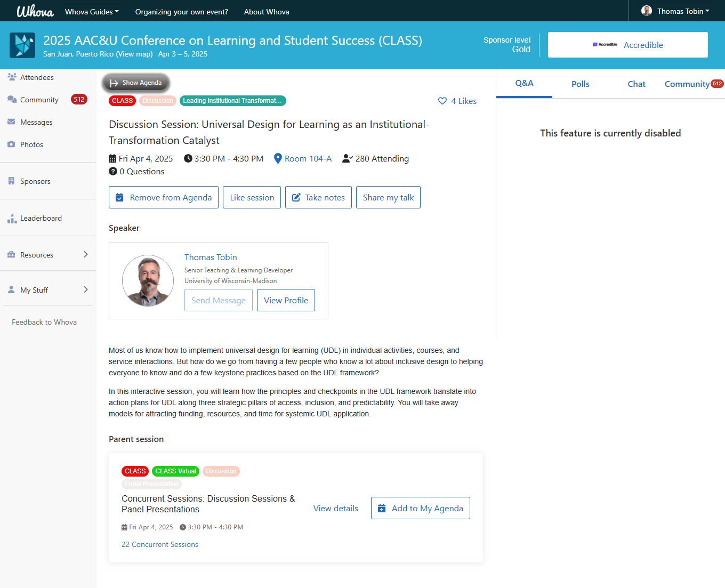Click the conference logo in the banner
This screenshot has height=588, width=725.
22,45
